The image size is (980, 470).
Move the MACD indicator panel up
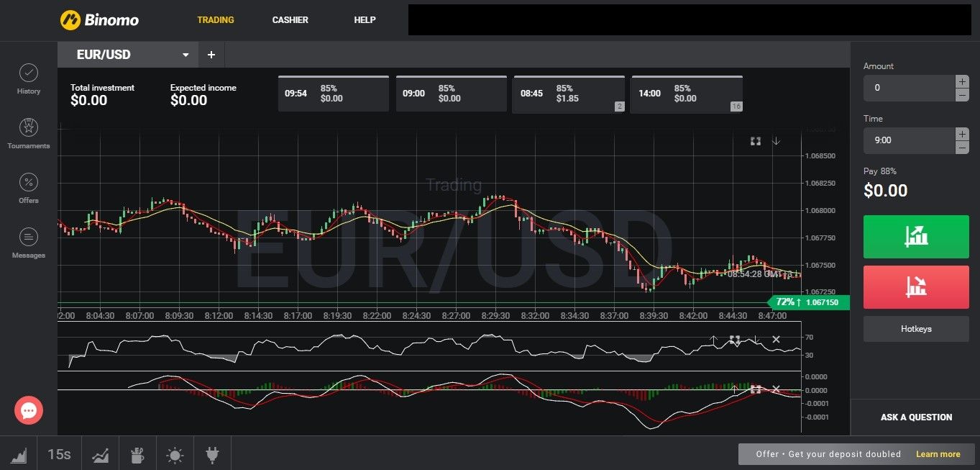tap(735, 389)
